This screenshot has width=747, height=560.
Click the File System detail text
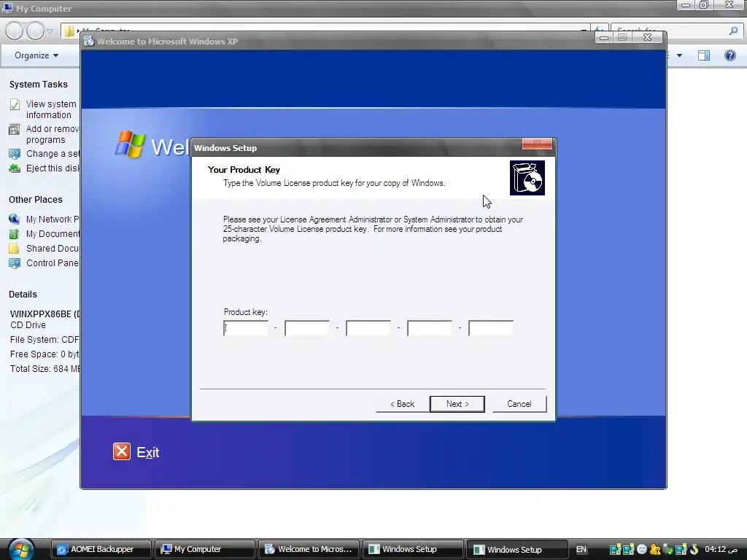[x=44, y=340]
